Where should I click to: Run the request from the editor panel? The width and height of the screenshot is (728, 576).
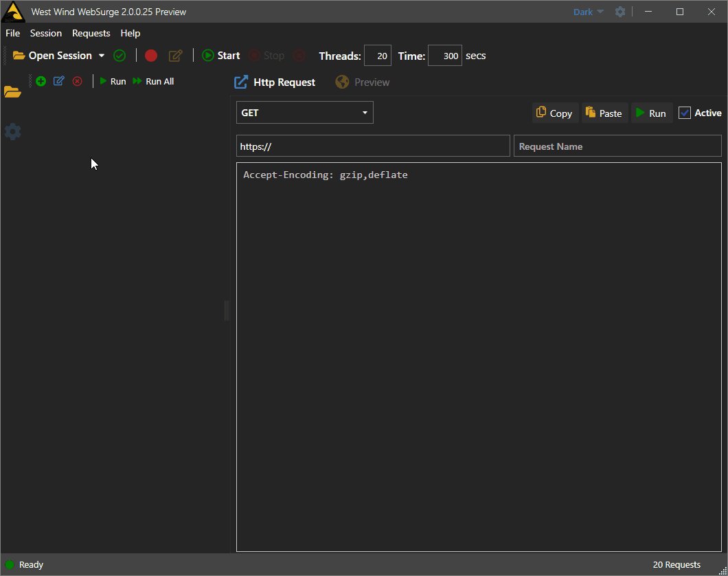651,113
